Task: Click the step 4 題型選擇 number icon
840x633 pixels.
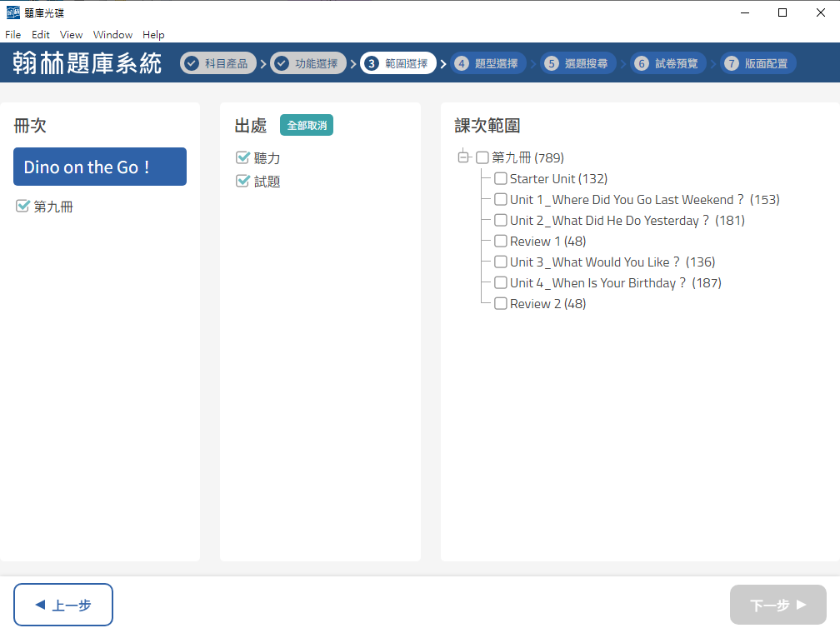Action: point(462,63)
